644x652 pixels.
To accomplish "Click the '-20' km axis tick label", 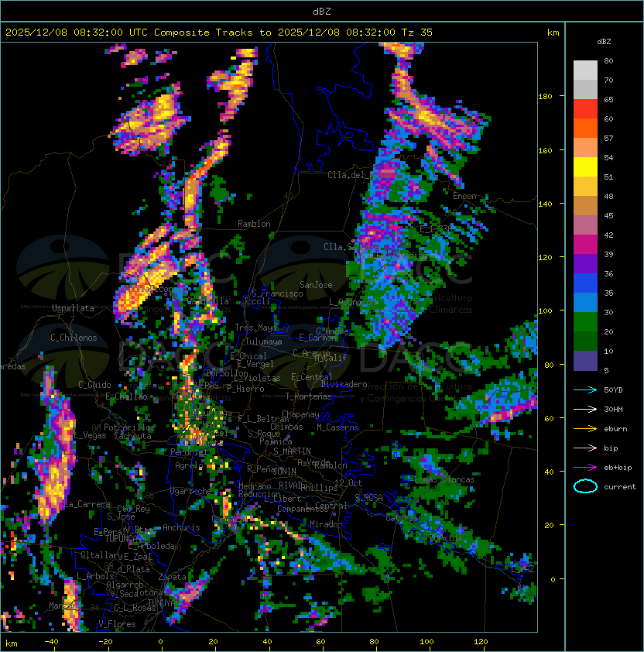I will tap(105, 642).
